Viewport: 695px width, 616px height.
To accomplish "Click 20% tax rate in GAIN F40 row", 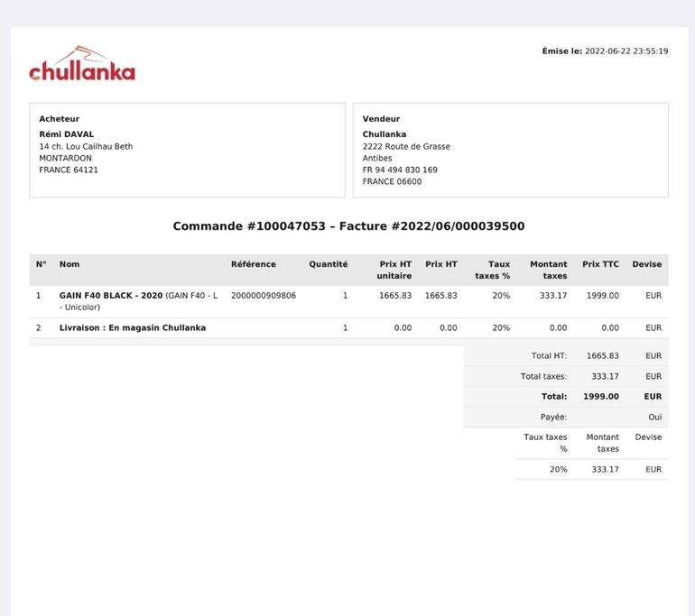I will 501,296.
